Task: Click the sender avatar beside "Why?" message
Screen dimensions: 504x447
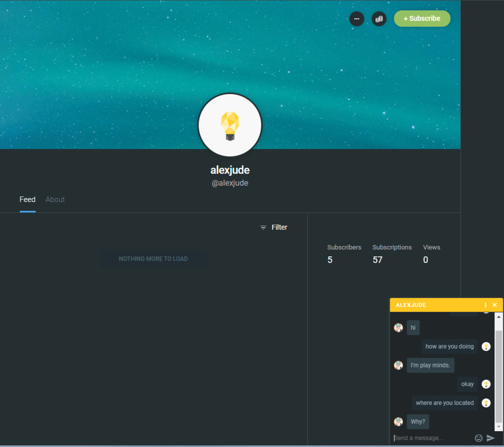Action: tap(398, 421)
